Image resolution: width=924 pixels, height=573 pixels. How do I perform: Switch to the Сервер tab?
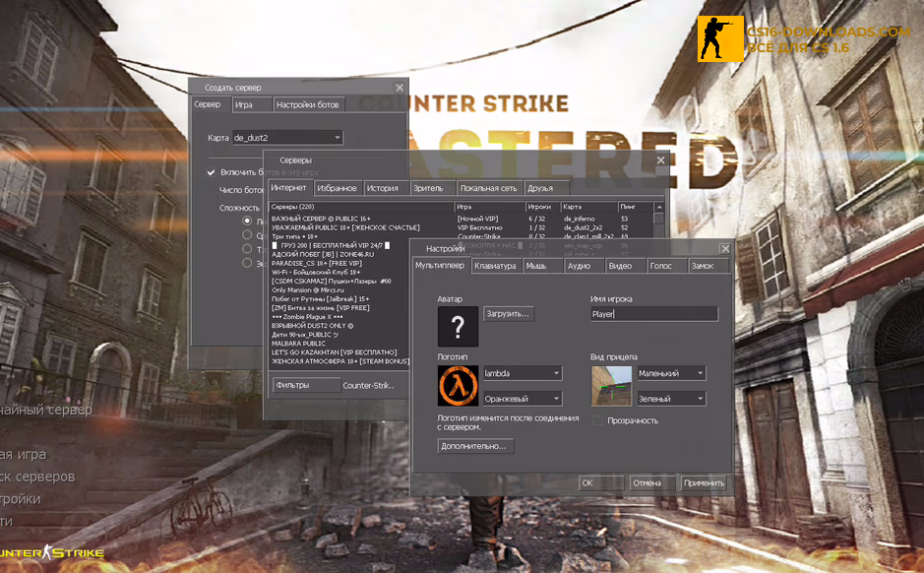(x=208, y=104)
